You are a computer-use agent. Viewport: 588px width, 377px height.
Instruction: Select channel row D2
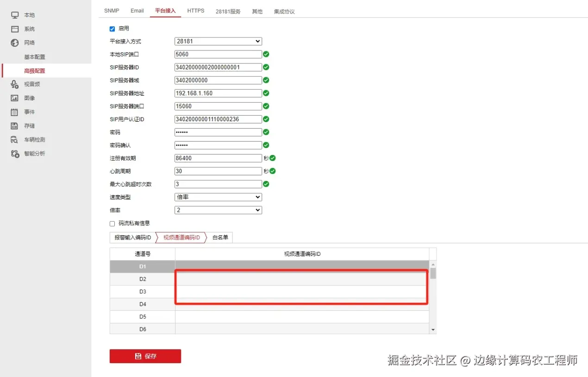[269, 279]
